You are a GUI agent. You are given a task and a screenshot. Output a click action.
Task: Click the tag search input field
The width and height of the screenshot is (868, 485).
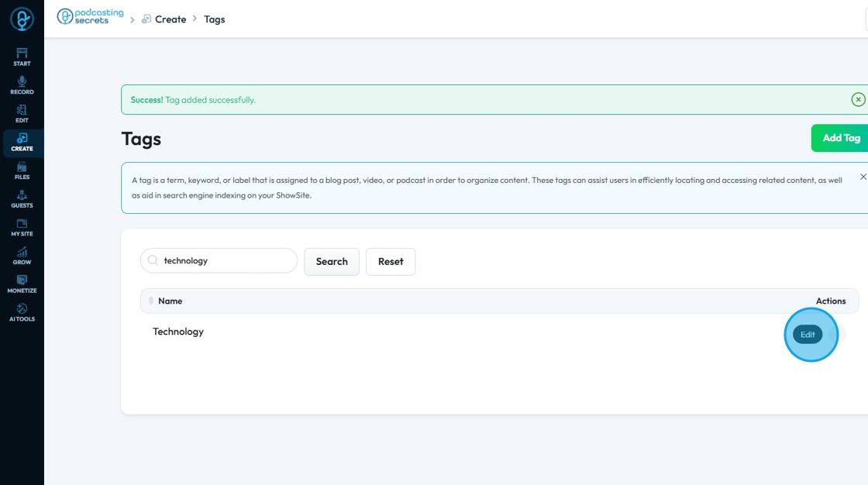(x=225, y=261)
